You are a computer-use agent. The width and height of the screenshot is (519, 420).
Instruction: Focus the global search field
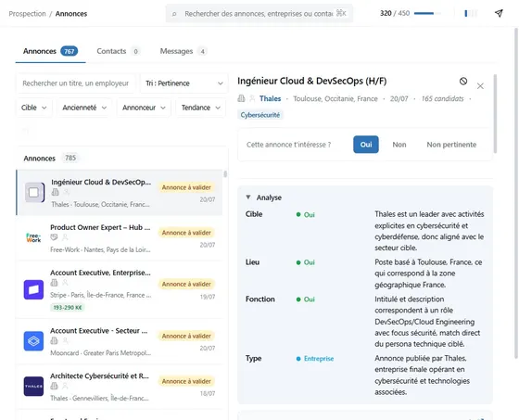point(259,14)
